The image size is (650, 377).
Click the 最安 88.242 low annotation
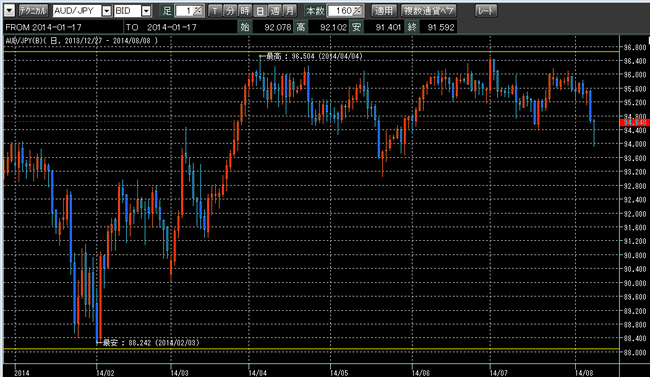coord(148,343)
